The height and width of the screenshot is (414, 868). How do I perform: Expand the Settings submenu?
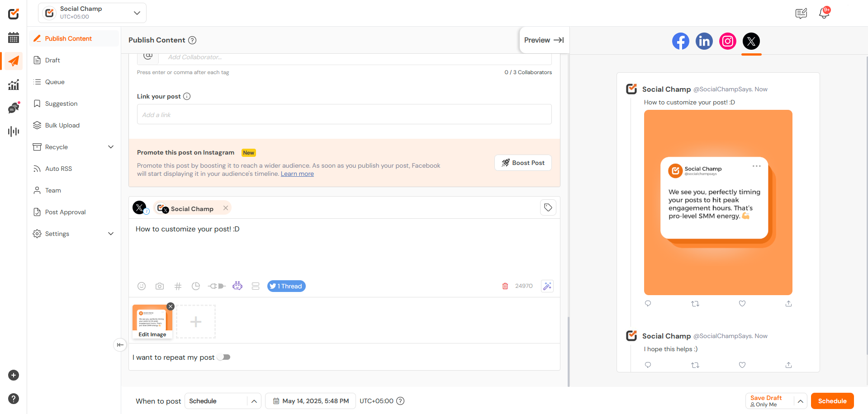coord(111,234)
